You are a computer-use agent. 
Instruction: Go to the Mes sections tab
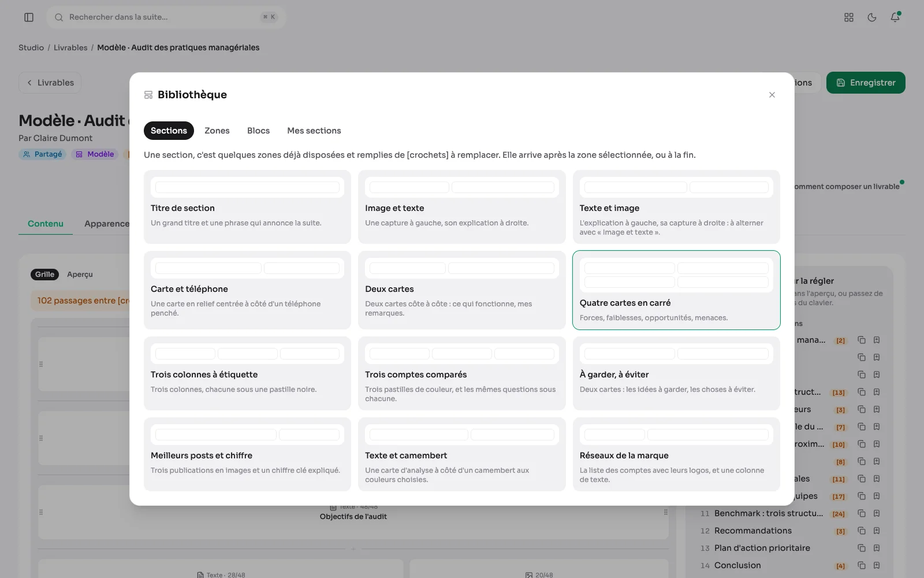(314, 131)
